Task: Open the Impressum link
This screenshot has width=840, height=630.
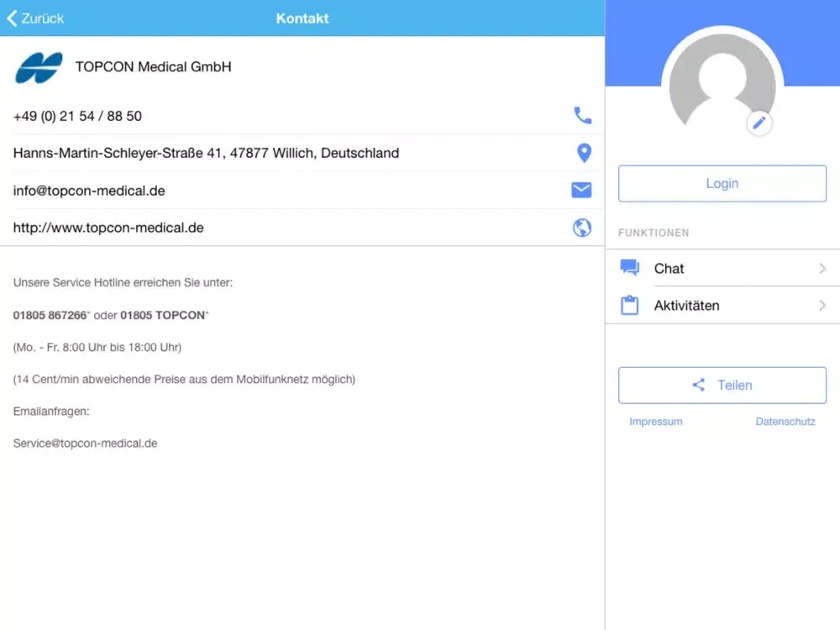Action: (656, 422)
